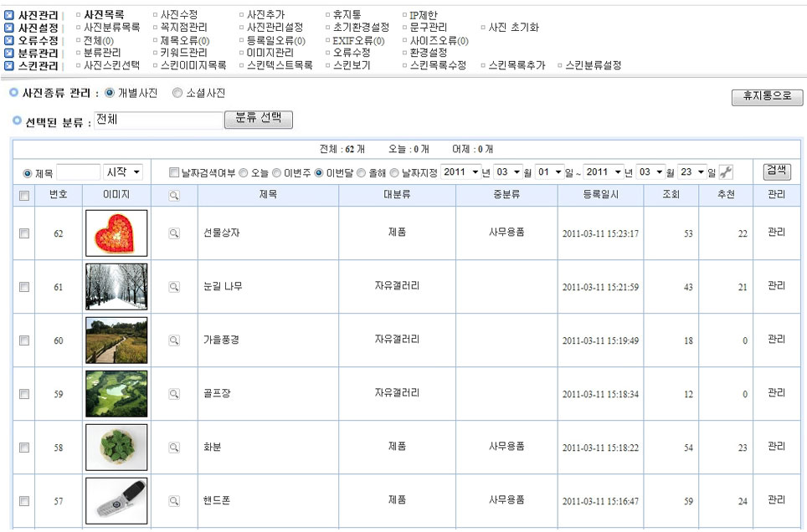Click the 제목 search text input field

pyautogui.click(x=78, y=172)
